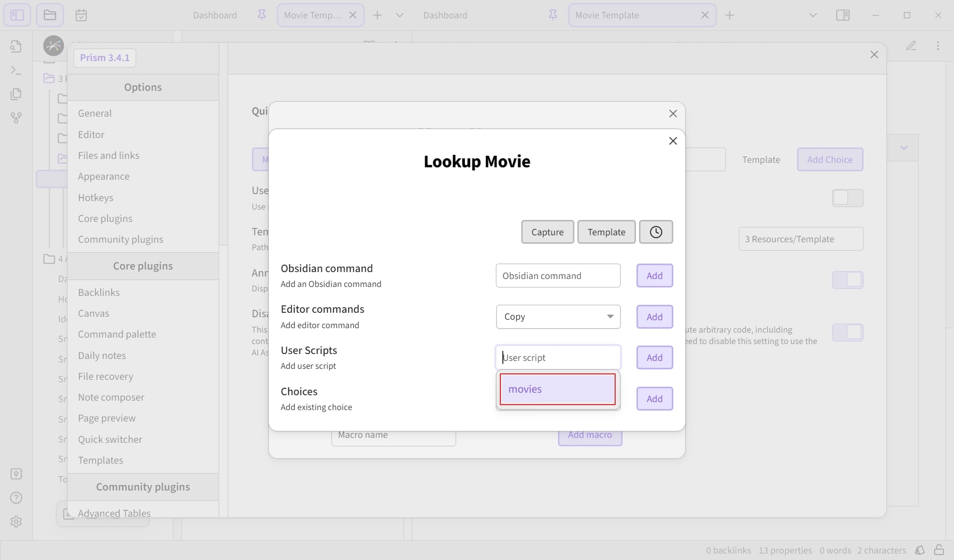
Task: Open the file explorer folder icon
Action: point(50,15)
